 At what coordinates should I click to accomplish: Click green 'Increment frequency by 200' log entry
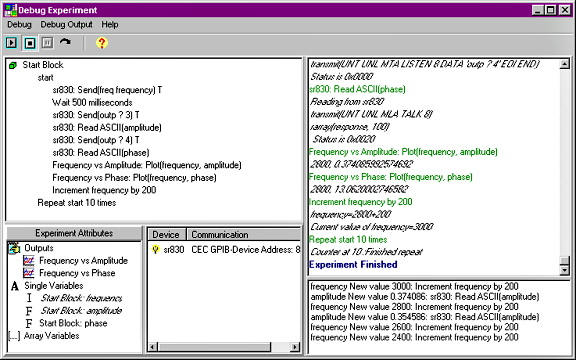coord(360,202)
